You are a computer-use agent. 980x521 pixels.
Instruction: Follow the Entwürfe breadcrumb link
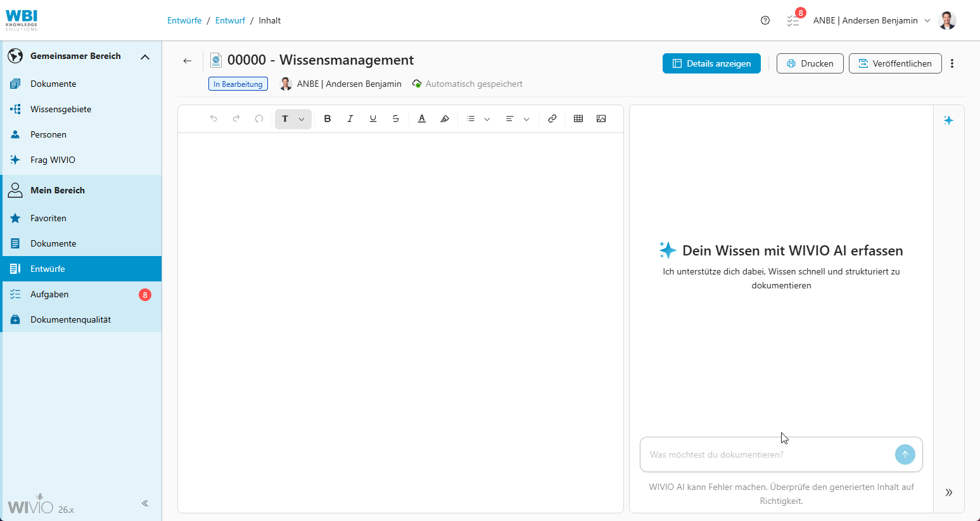click(x=184, y=20)
